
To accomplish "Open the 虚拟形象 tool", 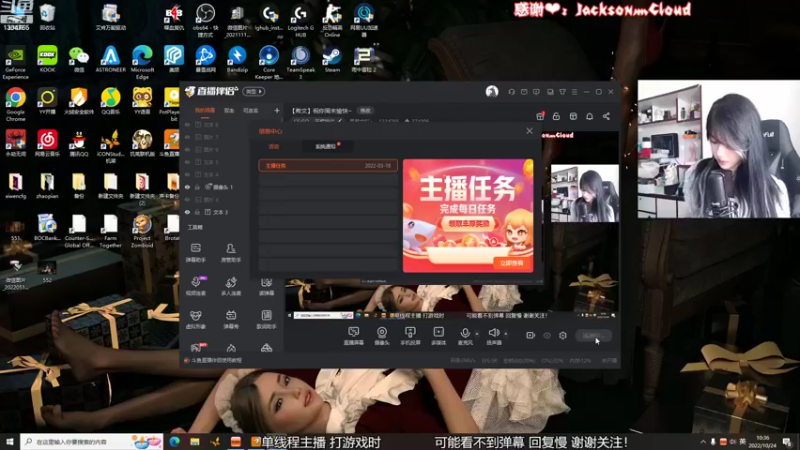I will click(195, 319).
